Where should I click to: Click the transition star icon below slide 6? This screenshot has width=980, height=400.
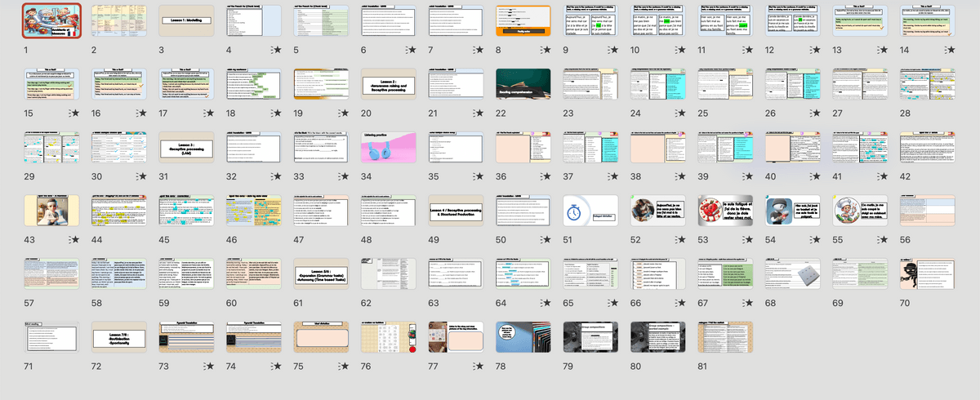click(x=412, y=51)
